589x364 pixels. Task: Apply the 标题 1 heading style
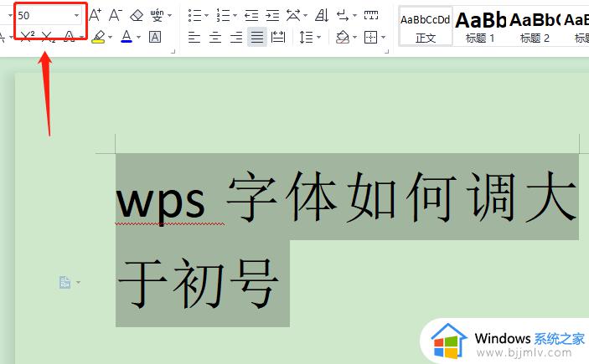pyautogui.click(x=480, y=26)
